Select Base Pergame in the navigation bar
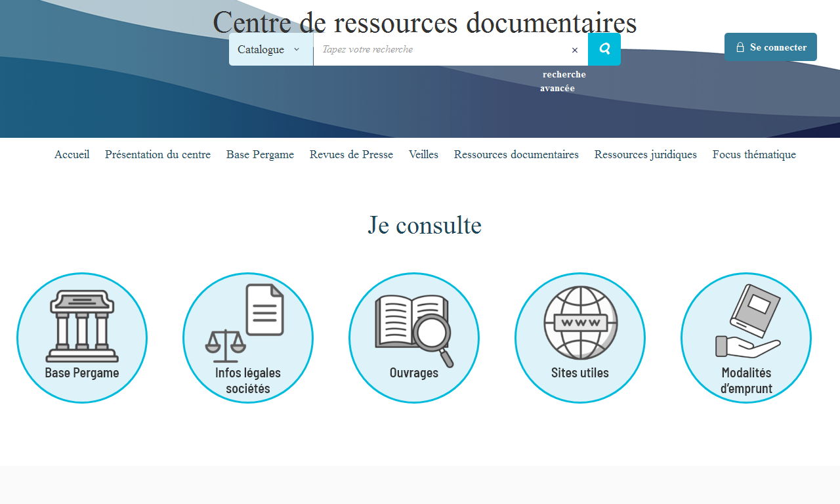The image size is (840, 504). 260,155
